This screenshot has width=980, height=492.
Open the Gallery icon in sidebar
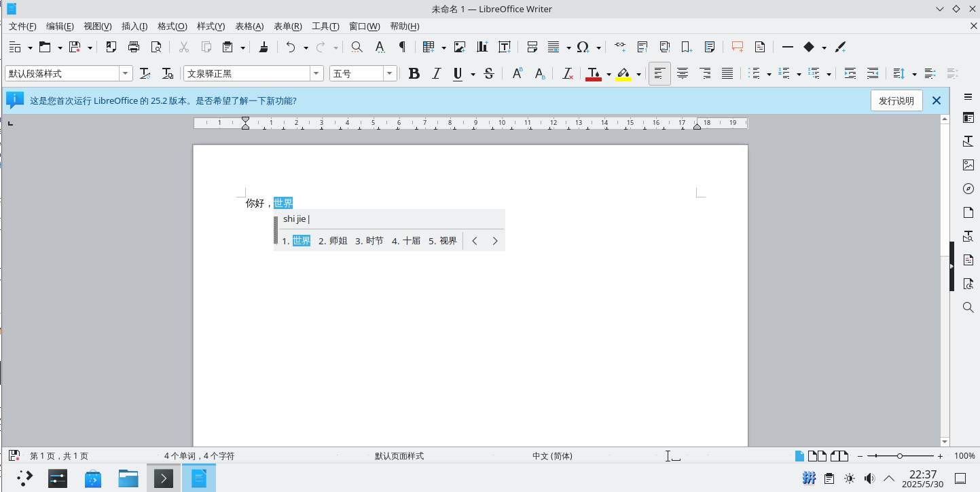coord(968,165)
